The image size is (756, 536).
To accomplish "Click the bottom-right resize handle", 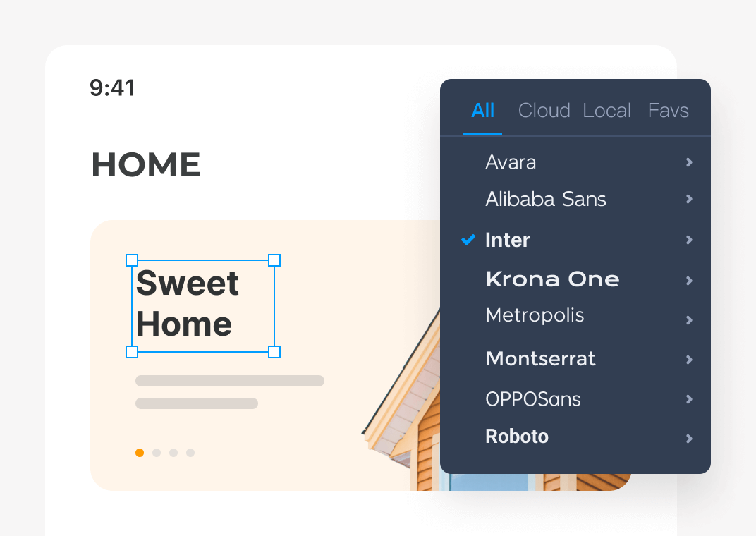I will coord(274,351).
